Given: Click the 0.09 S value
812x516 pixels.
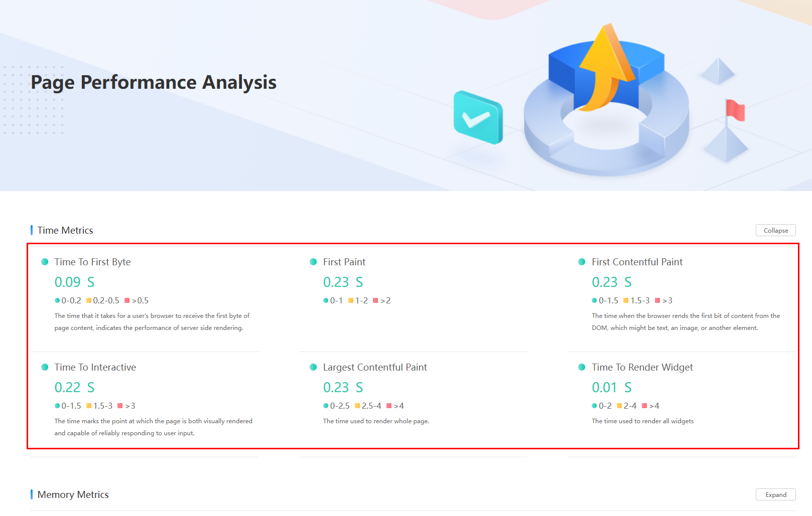Looking at the screenshot, I should [x=74, y=282].
